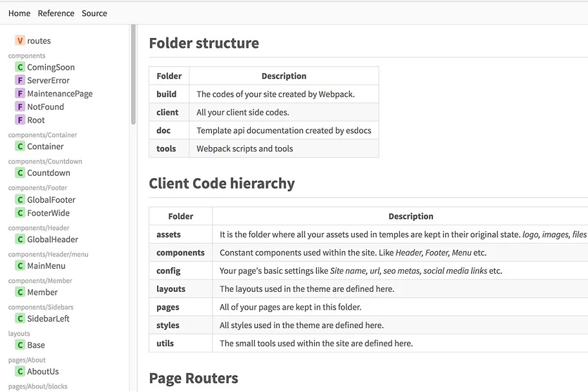Click the C icon beside GlobalHeader
The image size is (588, 392).
(20, 240)
